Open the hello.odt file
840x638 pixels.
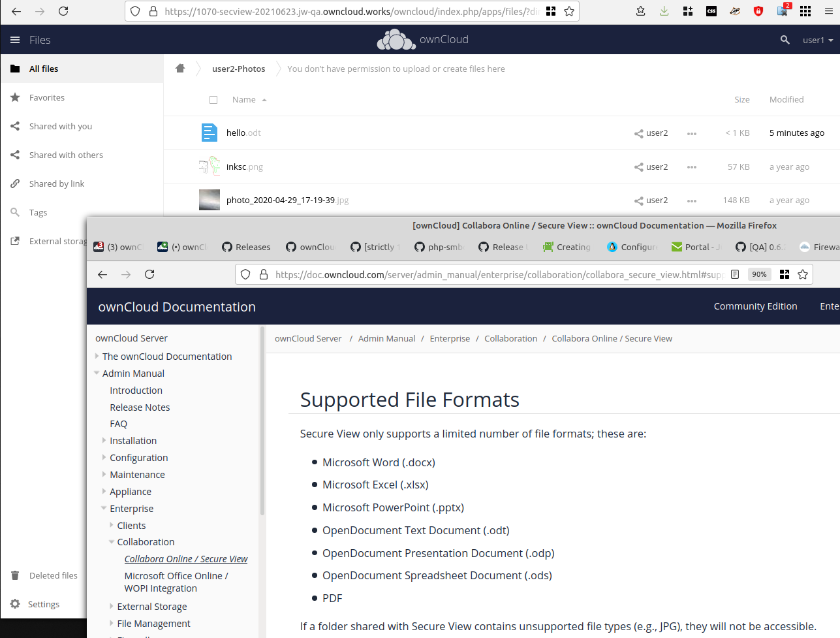click(x=243, y=133)
